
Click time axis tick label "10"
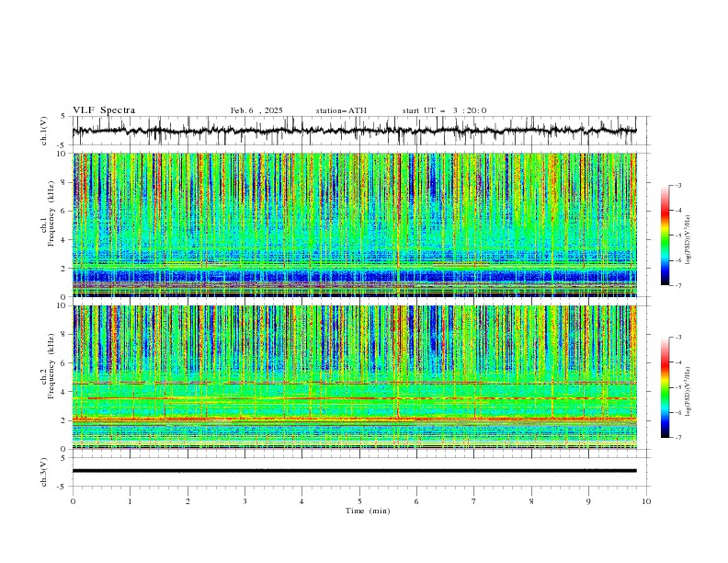click(x=646, y=501)
